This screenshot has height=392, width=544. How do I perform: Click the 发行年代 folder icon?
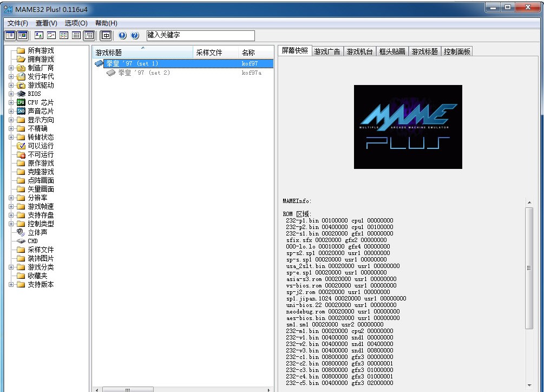point(21,77)
